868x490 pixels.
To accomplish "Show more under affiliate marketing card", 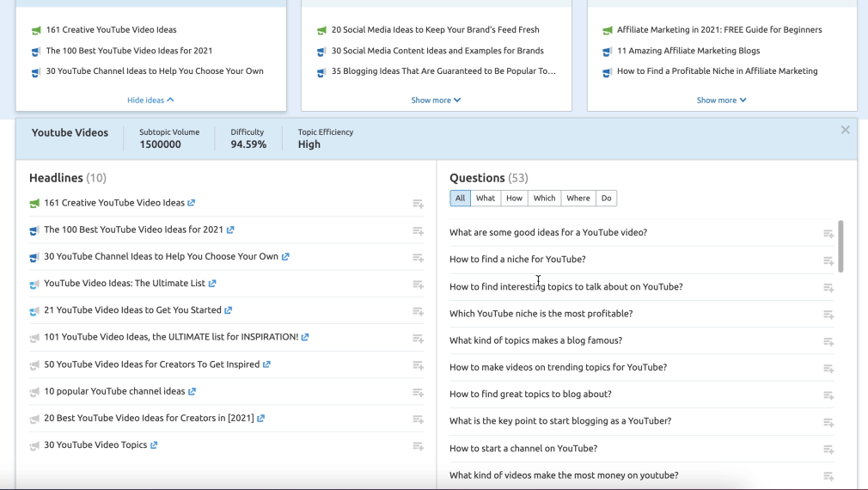I will click(721, 101).
